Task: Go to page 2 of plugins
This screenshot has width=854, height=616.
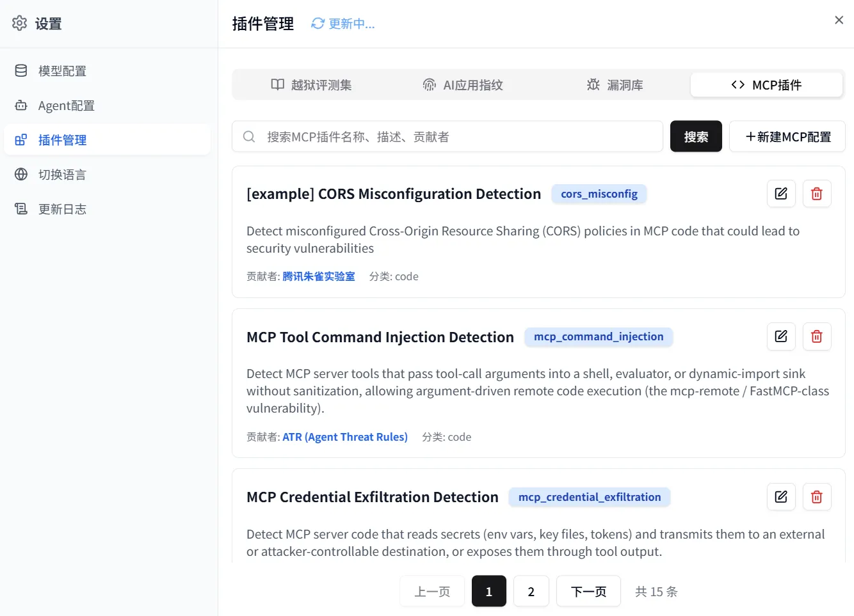Action: tap(531, 591)
